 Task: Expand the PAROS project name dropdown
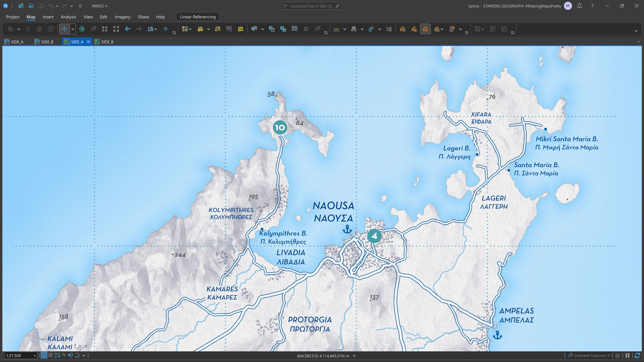(x=100, y=6)
